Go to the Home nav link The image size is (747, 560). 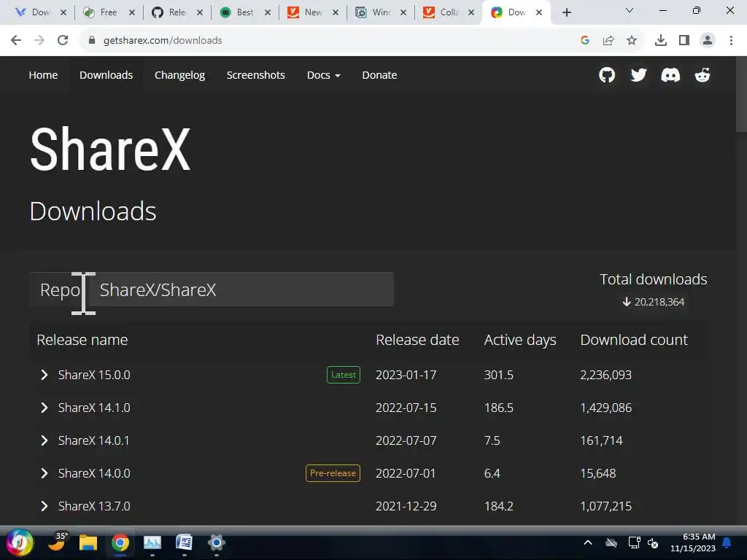coord(43,75)
